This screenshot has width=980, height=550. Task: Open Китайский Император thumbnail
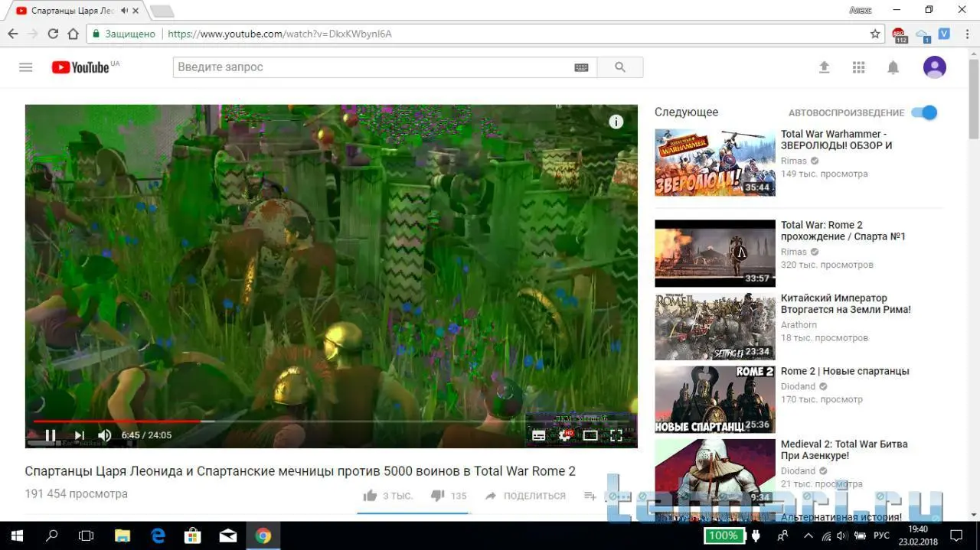tap(715, 327)
